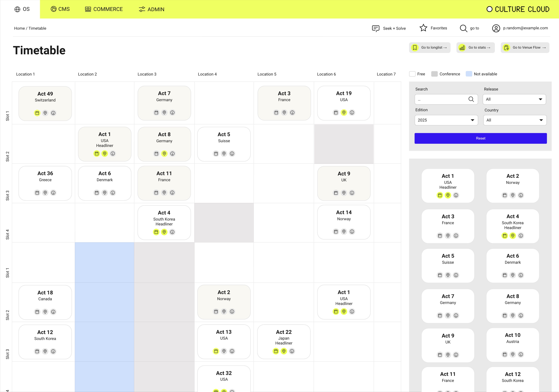Open the info icon on Act 7 in the timetable
This screenshot has height=392, width=559.
tap(172, 113)
